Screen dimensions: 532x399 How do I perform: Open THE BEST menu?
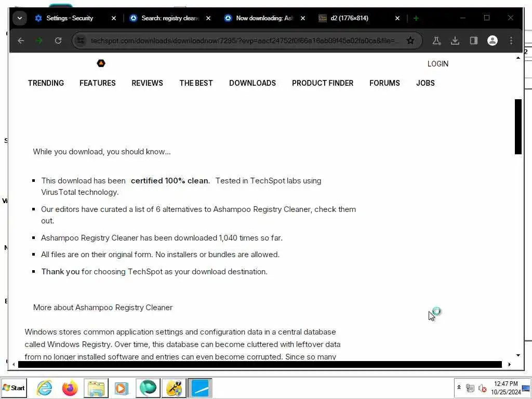(x=196, y=83)
